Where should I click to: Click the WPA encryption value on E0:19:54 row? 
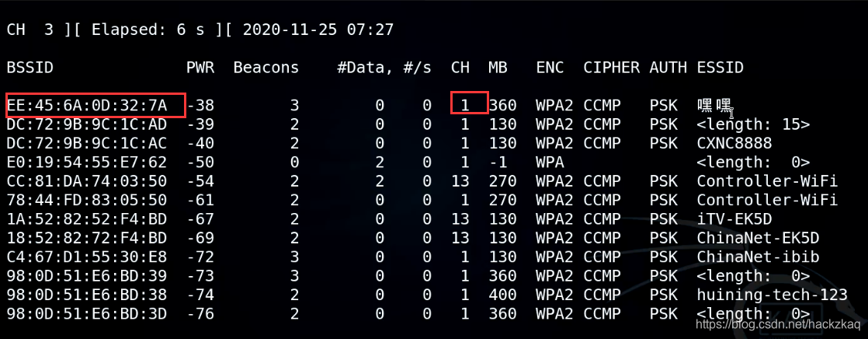pyautogui.click(x=550, y=163)
